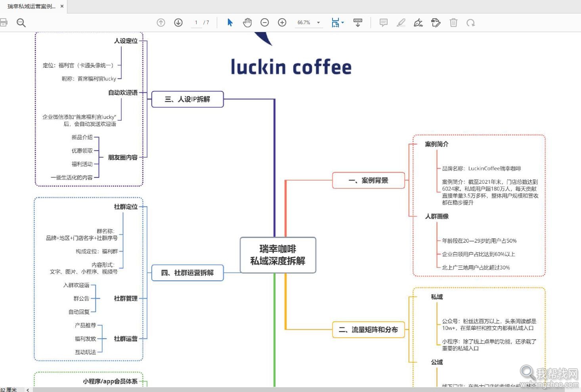Click the heading 小程序/app会员体系
Image resolution: width=581 pixels, height=392 pixels.
110,381
